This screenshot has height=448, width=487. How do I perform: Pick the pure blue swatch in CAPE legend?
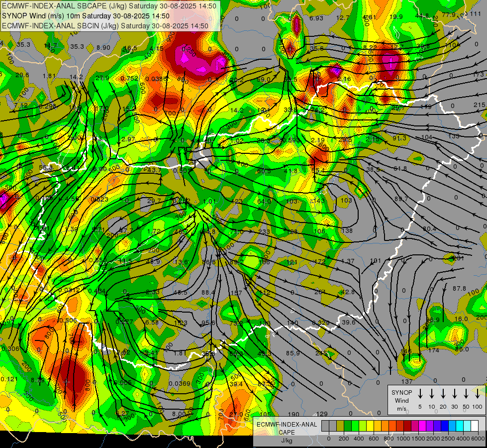444,426
